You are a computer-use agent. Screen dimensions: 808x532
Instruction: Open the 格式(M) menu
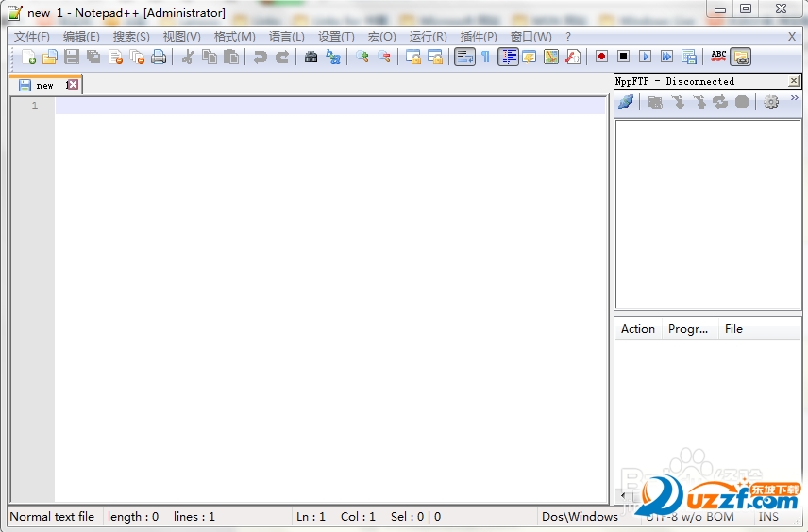pos(234,37)
